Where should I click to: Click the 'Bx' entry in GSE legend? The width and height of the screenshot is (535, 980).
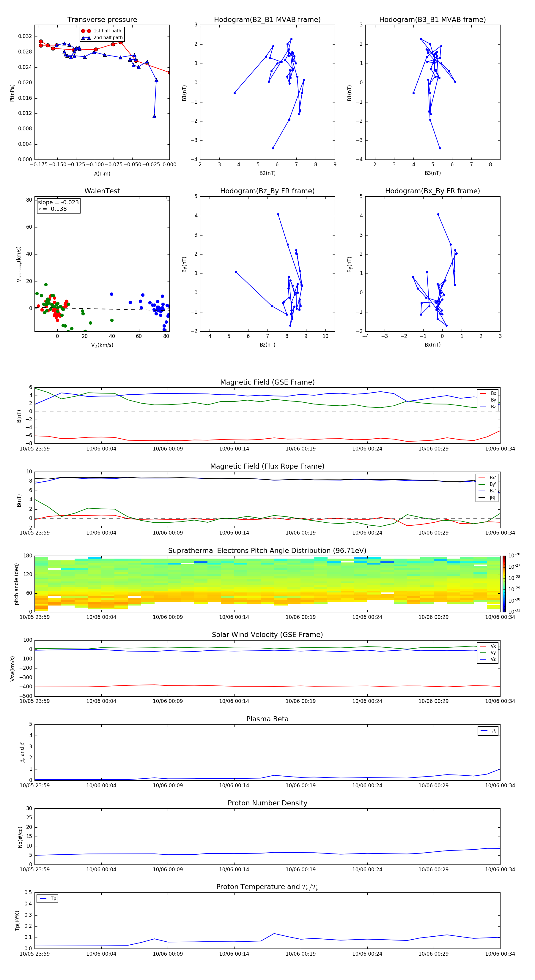[488, 394]
